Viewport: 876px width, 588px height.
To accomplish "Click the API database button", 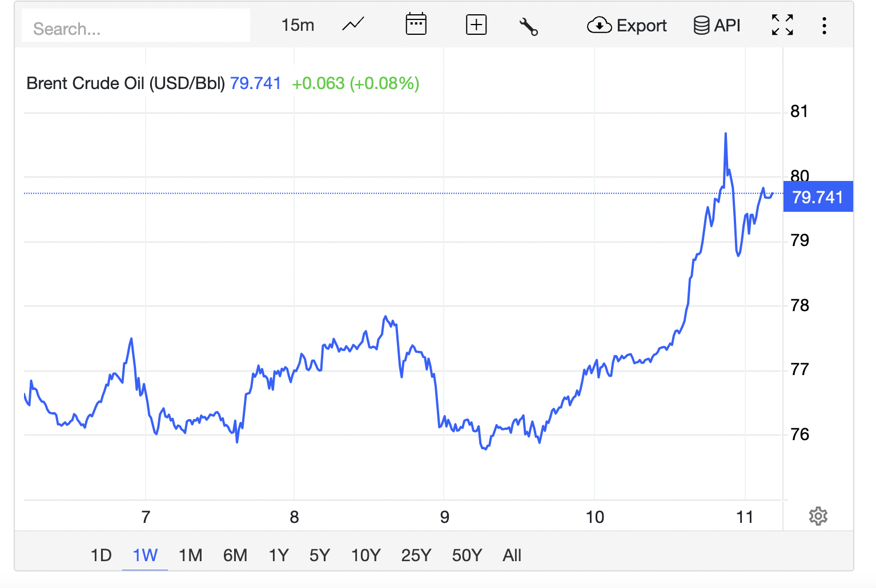I will pyautogui.click(x=717, y=25).
